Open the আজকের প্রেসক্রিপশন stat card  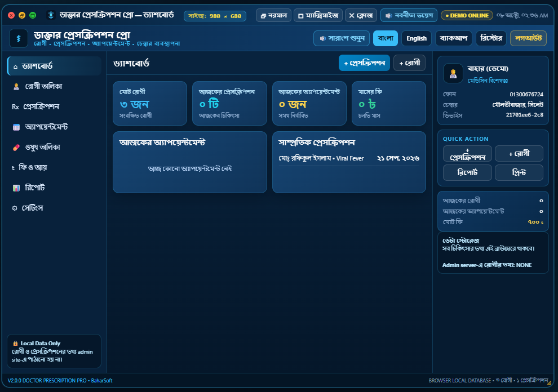tap(229, 103)
